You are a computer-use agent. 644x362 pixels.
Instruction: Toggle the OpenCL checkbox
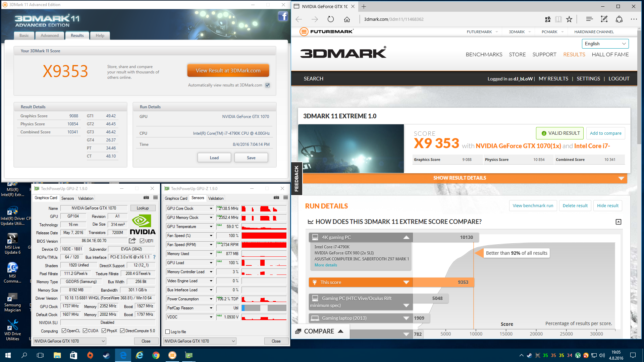point(64,331)
